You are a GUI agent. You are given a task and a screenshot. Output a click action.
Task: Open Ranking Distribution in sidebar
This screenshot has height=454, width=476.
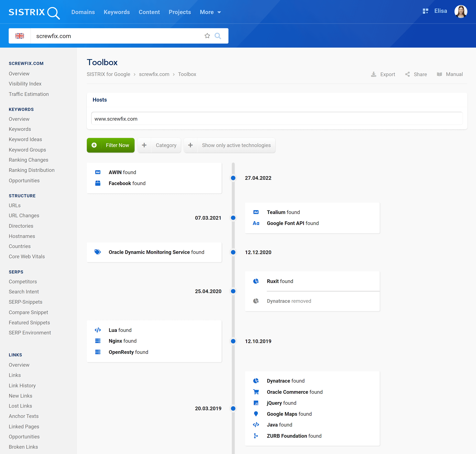point(32,170)
